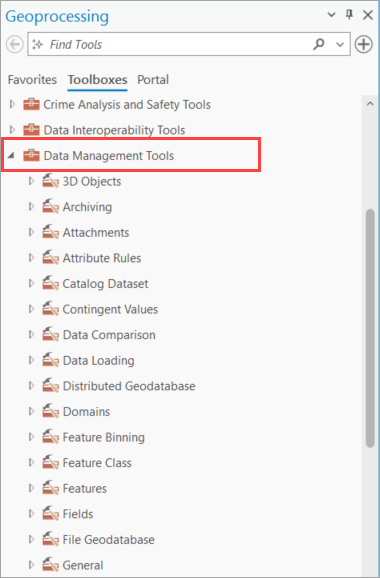Click the Attribute Rules toolset icon
The height and width of the screenshot is (578, 380).
[50, 258]
